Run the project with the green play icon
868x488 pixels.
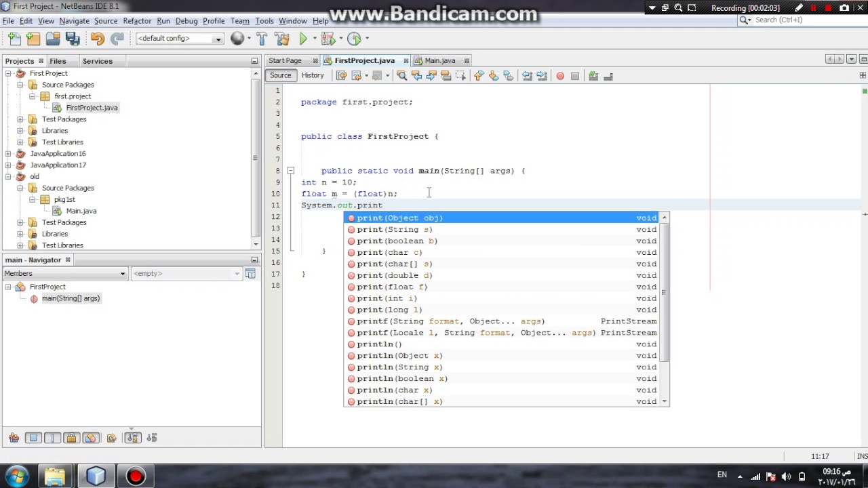tap(304, 39)
